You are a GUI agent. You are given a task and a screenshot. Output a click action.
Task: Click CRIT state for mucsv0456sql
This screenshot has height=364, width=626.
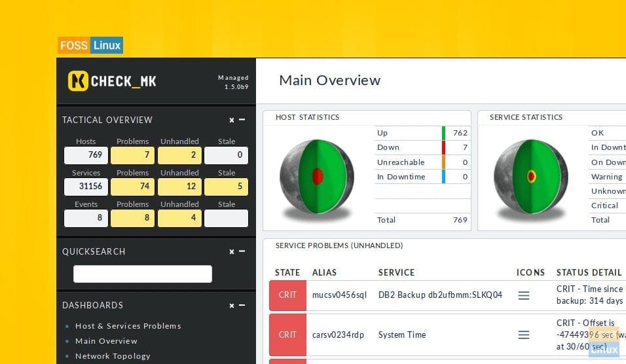click(287, 295)
